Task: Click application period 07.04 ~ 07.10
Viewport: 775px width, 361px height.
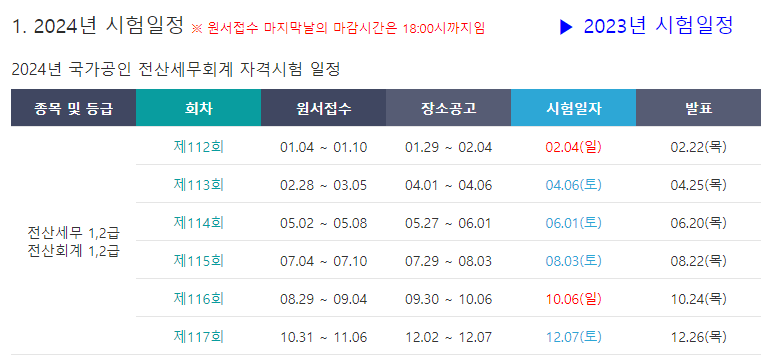Action: pos(324,261)
